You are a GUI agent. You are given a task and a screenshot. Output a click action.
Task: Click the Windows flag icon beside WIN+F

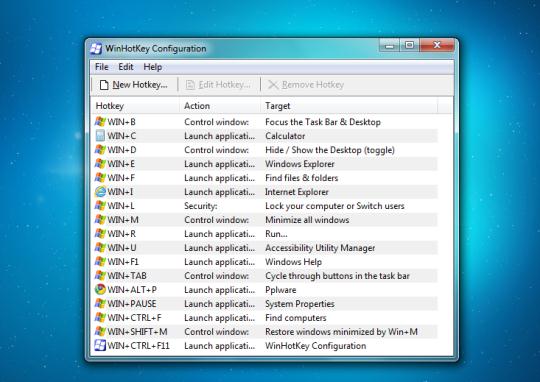pos(100,178)
